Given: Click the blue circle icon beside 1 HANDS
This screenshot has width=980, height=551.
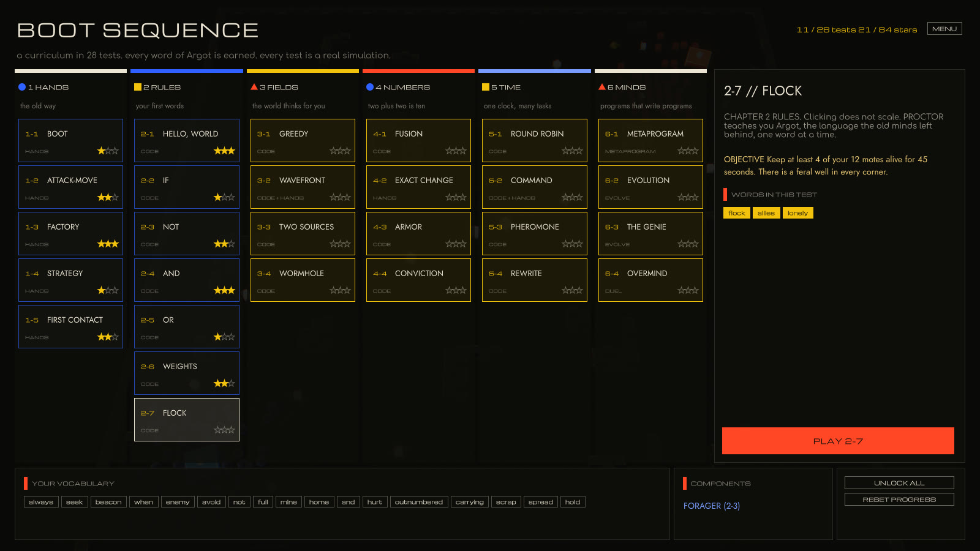Looking at the screenshot, I should click(22, 87).
